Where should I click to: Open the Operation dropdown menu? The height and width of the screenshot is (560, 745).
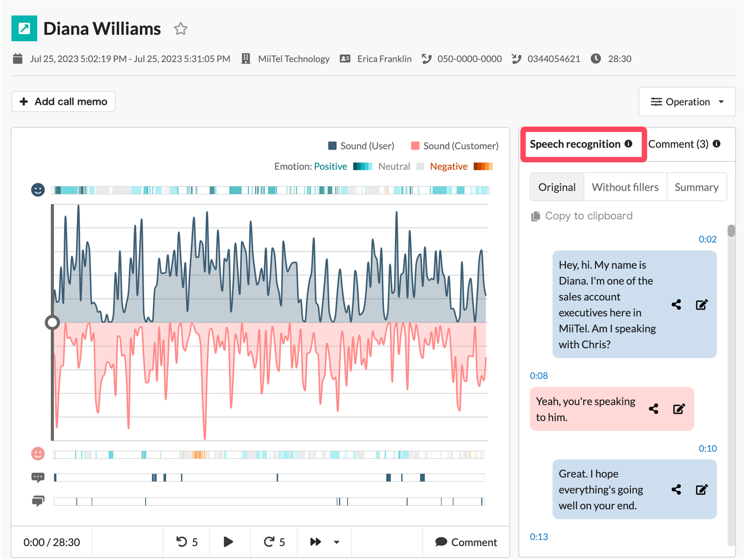[687, 102]
